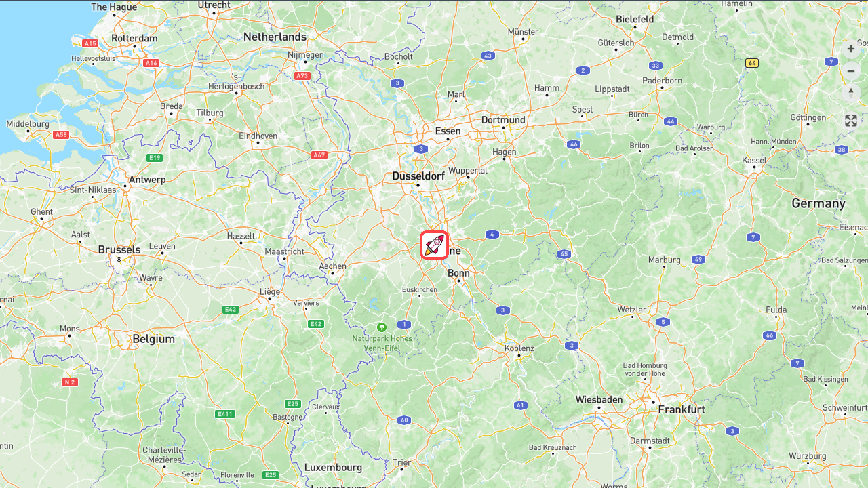Zoom out with the minus button

[x=851, y=70]
